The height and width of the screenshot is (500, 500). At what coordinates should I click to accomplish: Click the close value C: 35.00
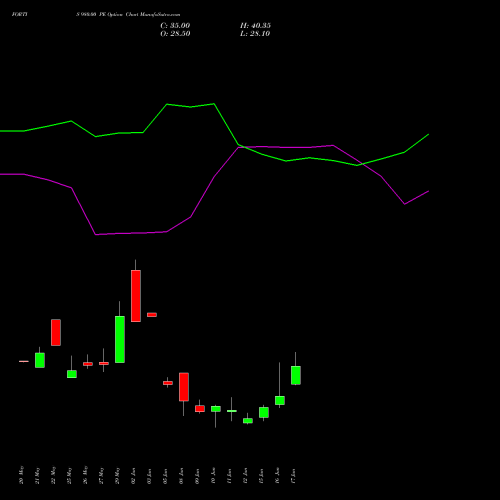(x=175, y=26)
